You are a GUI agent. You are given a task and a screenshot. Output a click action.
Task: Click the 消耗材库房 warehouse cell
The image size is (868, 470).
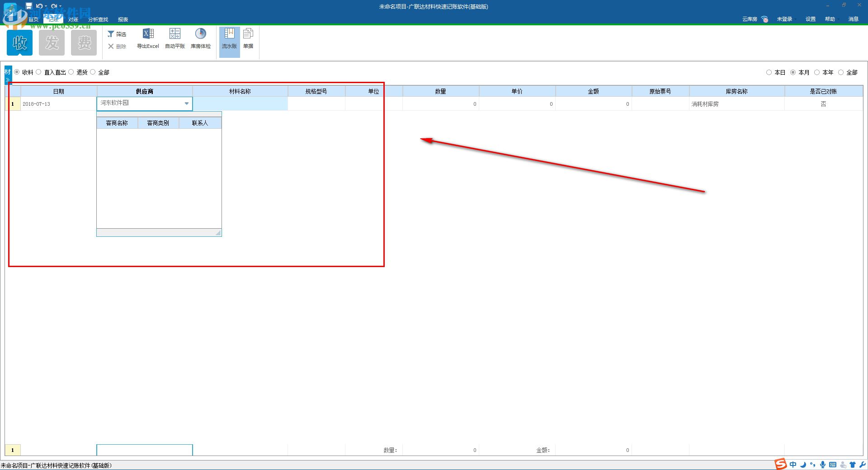pyautogui.click(x=737, y=104)
